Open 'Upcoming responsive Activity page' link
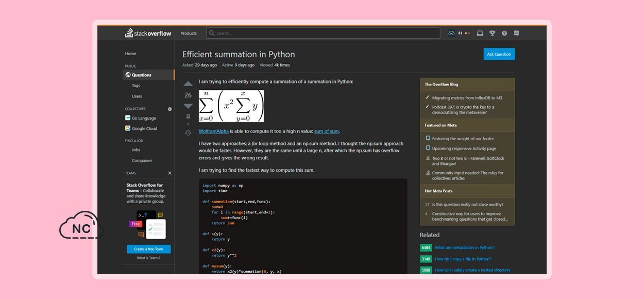 click(464, 148)
